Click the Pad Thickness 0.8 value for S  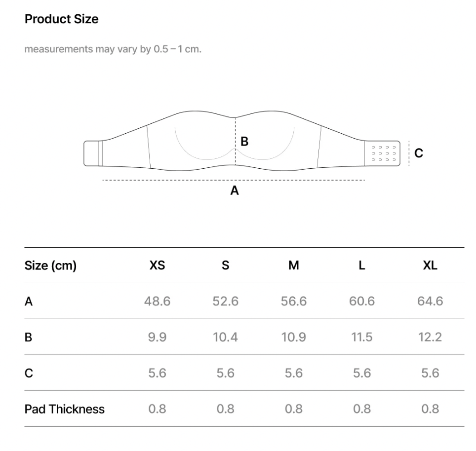[225, 409]
